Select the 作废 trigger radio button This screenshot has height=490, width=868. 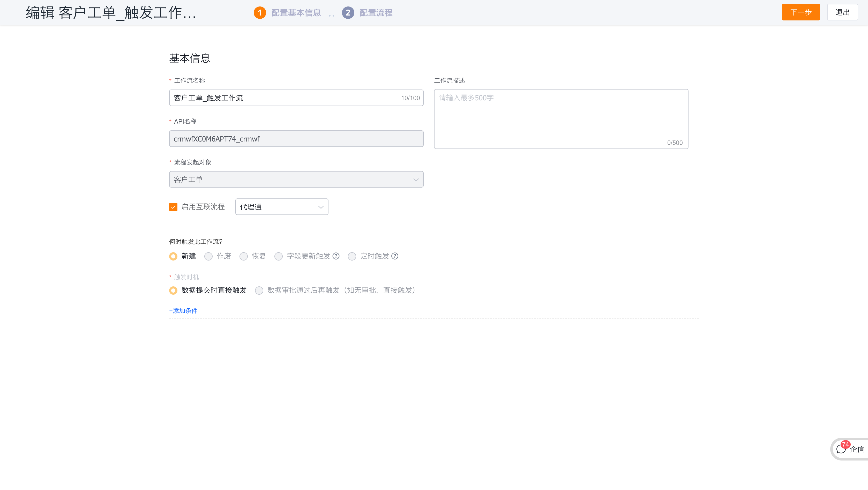click(x=208, y=256)
